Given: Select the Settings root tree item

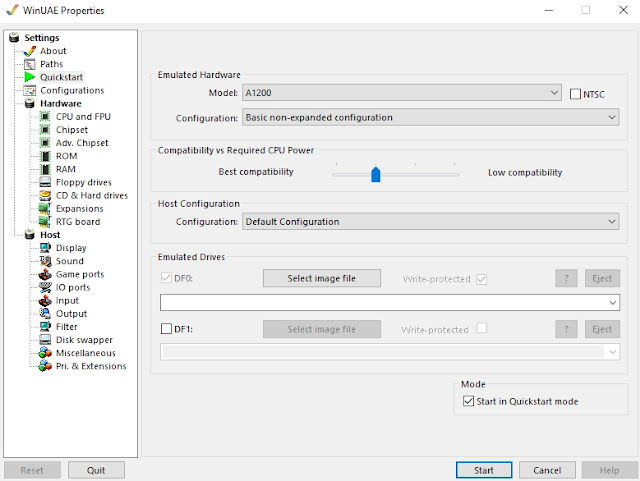Looking at the screenshot, I should pyautogui.click(x=42, y=38).
